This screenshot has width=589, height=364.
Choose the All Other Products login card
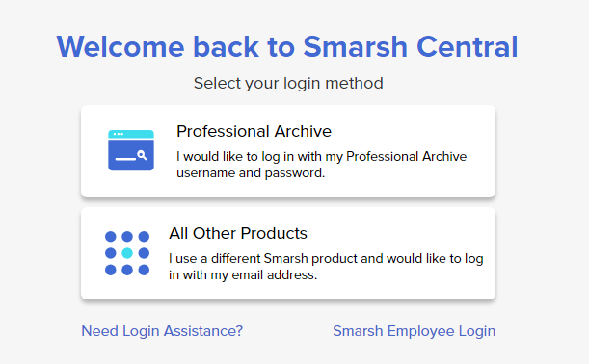(x=288, y=253)
